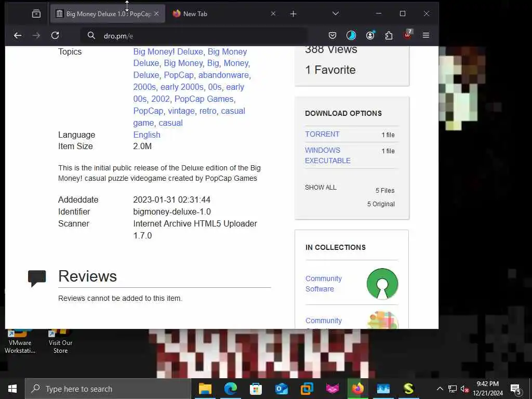Image resolution: width=532 pixels, height=399 pixels.
Task: Open the network status tray icon
Action: [x=453, y=389]
